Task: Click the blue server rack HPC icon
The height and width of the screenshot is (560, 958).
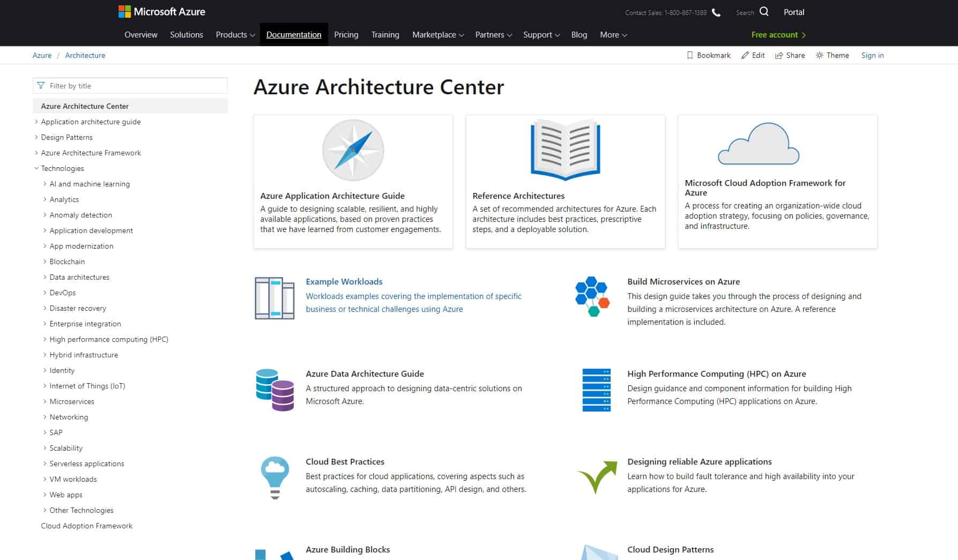Action: (596, 390)
